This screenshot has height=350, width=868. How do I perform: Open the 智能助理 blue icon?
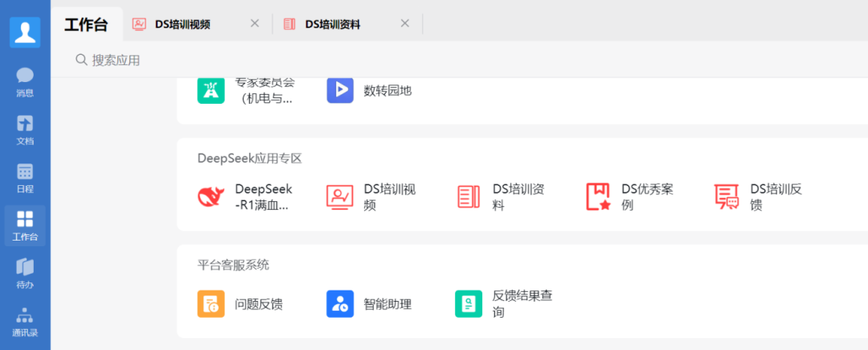click(x=340, y=304)
